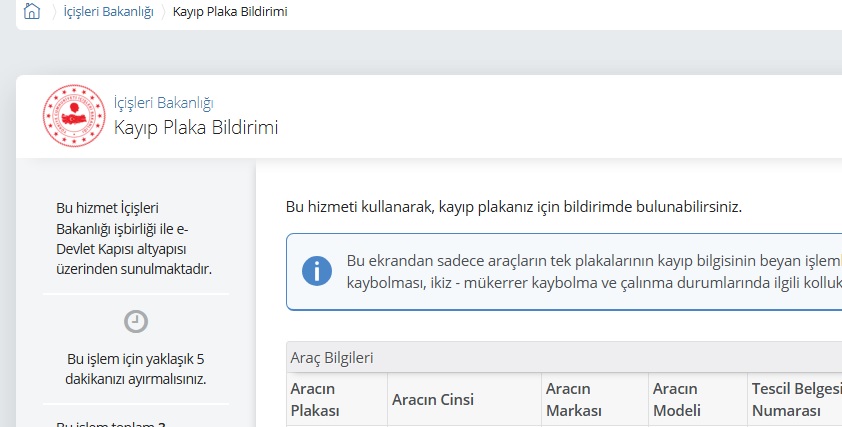Select the Aracın Modeli column header

pos(677,399)
